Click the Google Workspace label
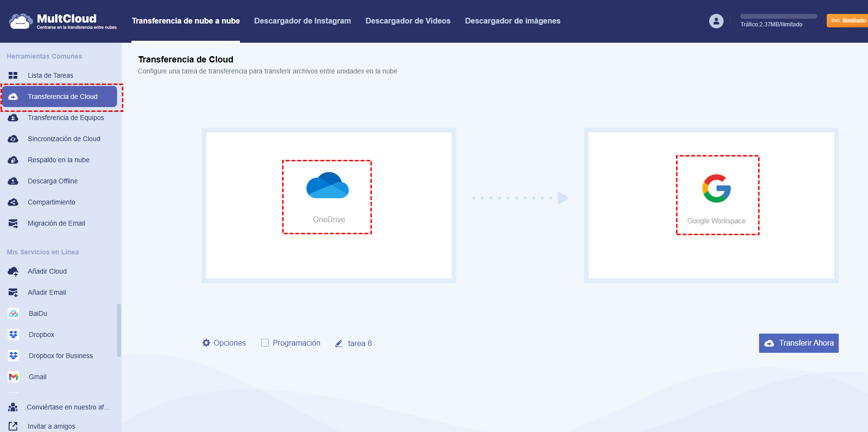This screenshot has height=432, width=868. (x=716, y=221)
